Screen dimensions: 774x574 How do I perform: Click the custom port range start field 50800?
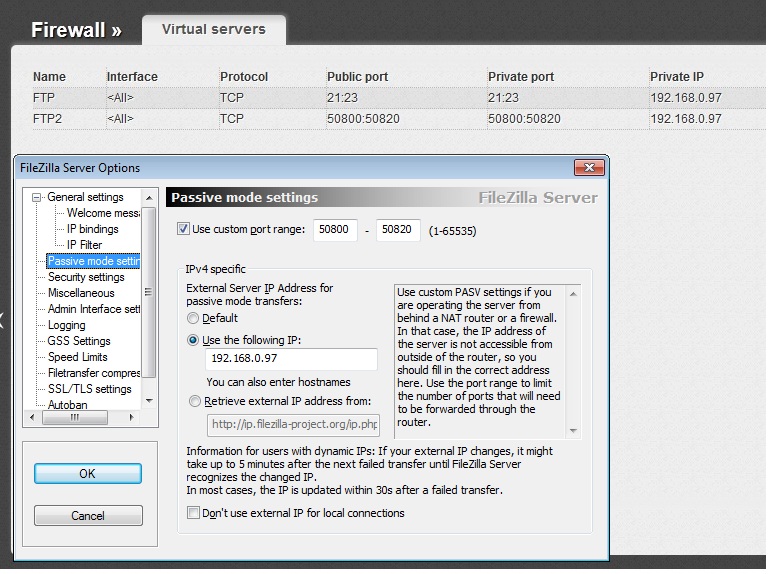pos(335,230)
